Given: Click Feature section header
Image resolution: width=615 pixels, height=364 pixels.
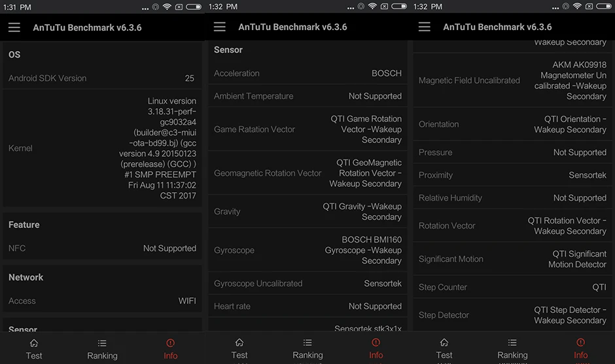Looking at the screenshot, I should pos(24,225).
